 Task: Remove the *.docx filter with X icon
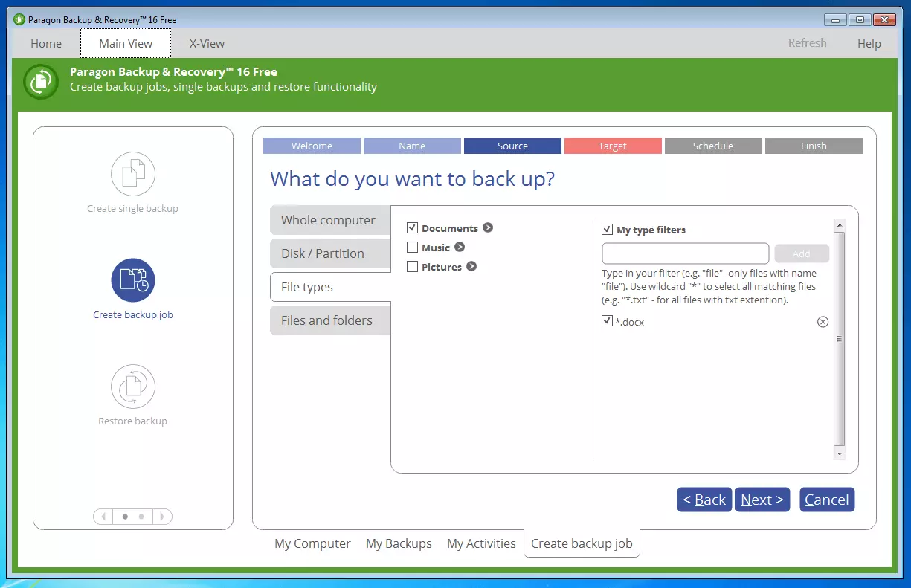pyautogui.click(x=823, y=322)
